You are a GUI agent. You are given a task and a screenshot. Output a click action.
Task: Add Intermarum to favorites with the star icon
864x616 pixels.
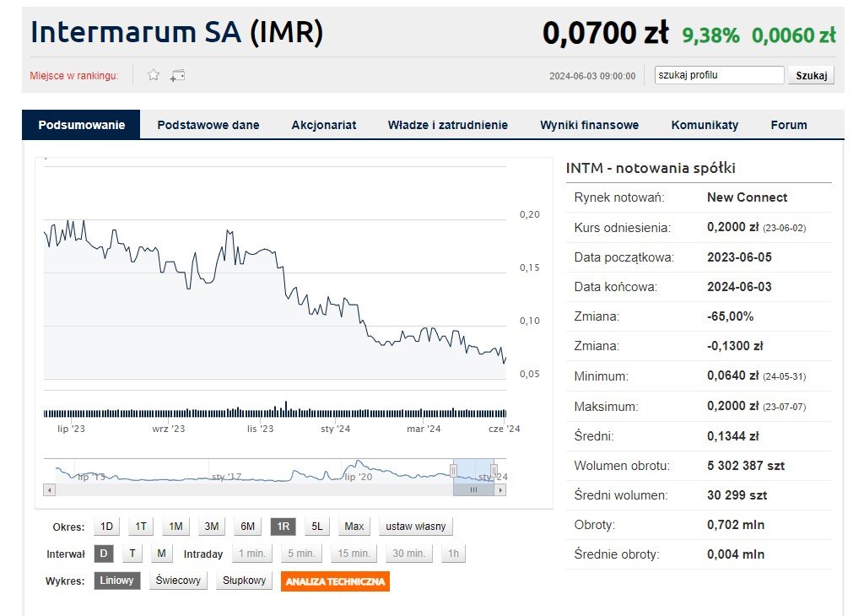(154, 75)
